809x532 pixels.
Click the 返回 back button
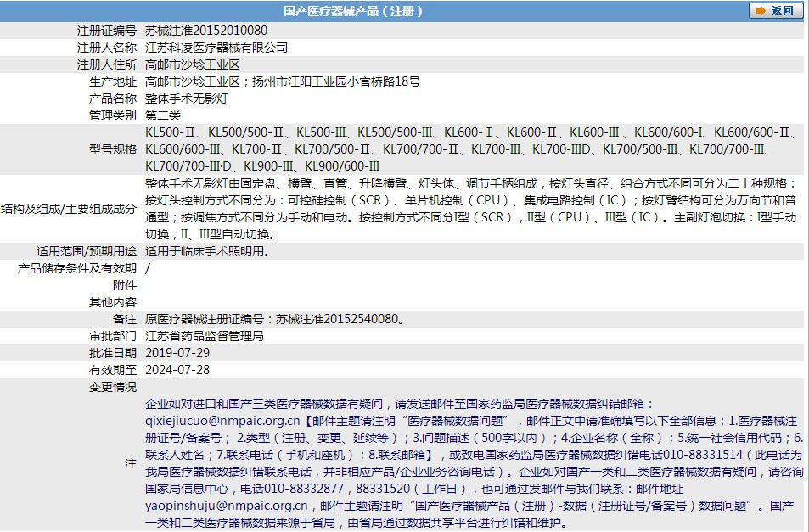click(x=775, y=11)
